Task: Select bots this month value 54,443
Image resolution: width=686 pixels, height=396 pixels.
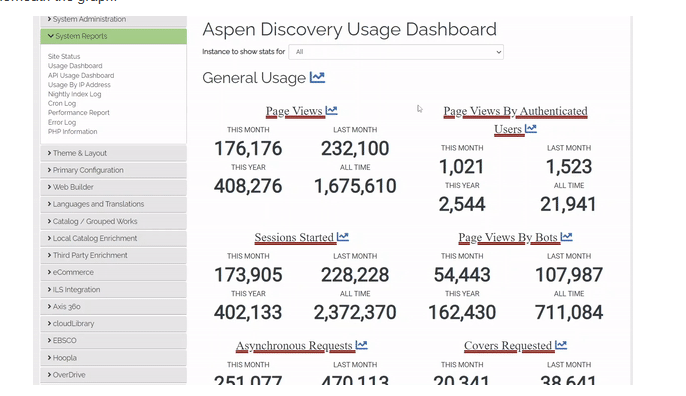Action: click(462, 275)
